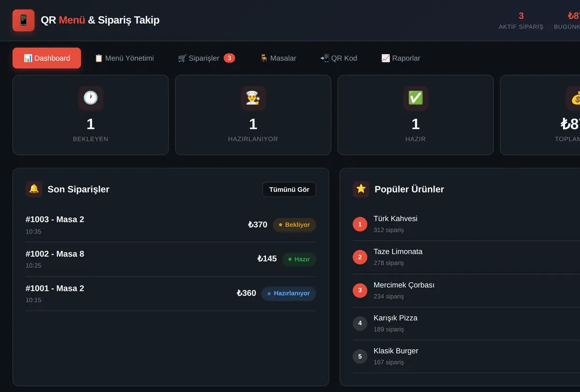Select the QR Kod tab
The width and height of the screenshot is (580, 392).
click(x=338, y=58)
